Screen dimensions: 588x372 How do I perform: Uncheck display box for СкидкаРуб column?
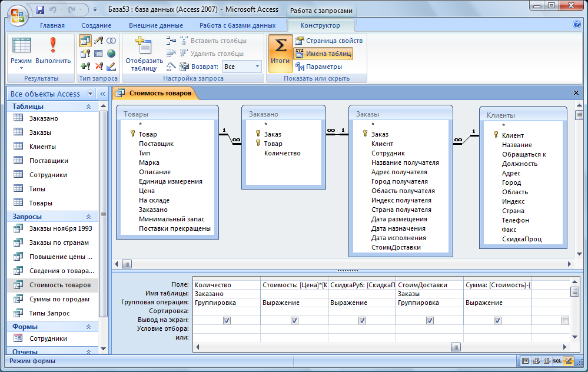point(362,320)
